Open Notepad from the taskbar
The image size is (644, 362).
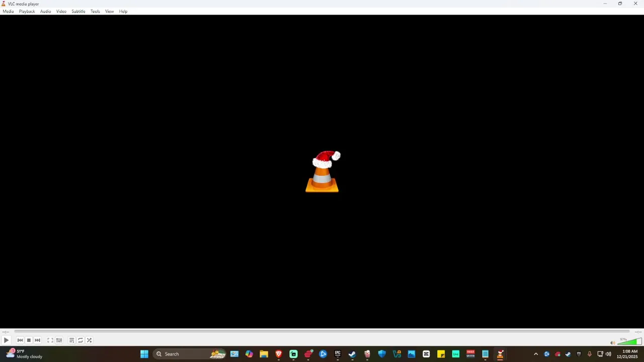coord(485,354)
